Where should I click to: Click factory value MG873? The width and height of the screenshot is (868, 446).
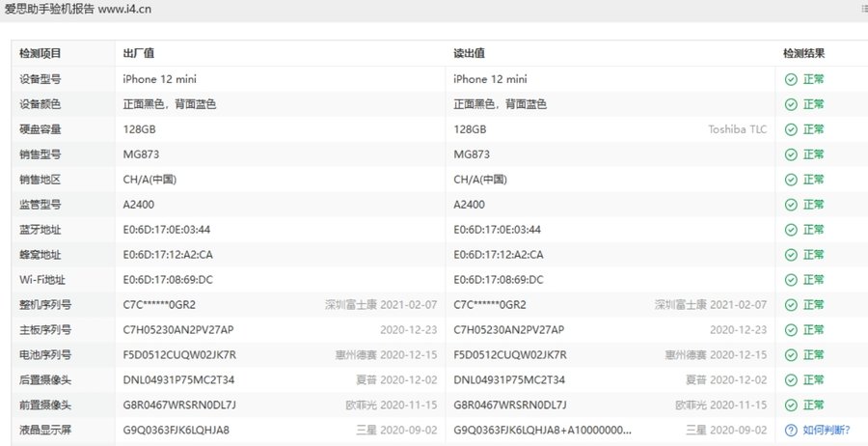point(141,154)
